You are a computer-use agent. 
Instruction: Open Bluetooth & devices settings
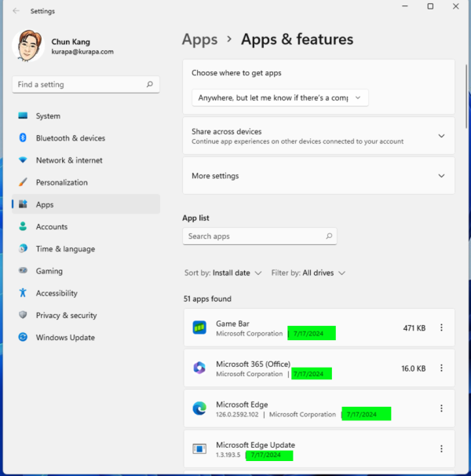86,137
